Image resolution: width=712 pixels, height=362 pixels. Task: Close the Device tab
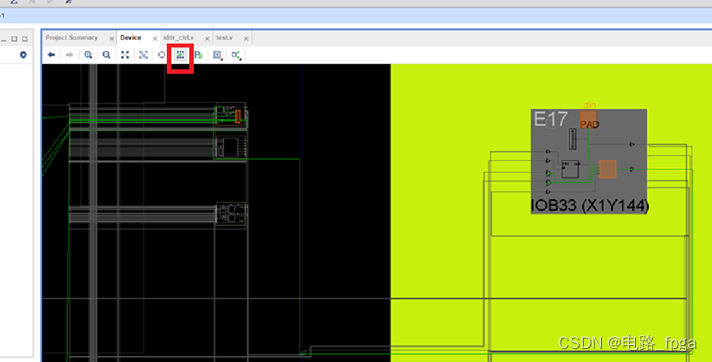coord(155,39)
